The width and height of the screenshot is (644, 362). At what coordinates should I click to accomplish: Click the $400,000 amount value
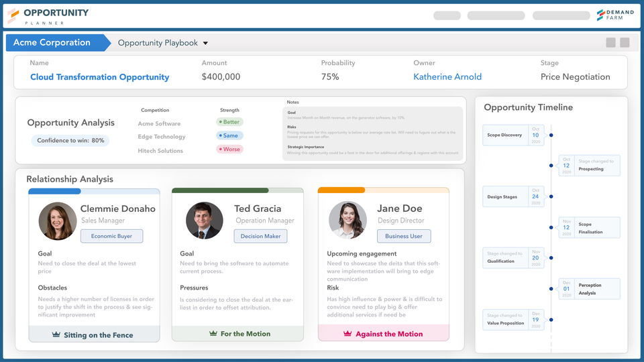pyautogui.click(x=221, y=76)
